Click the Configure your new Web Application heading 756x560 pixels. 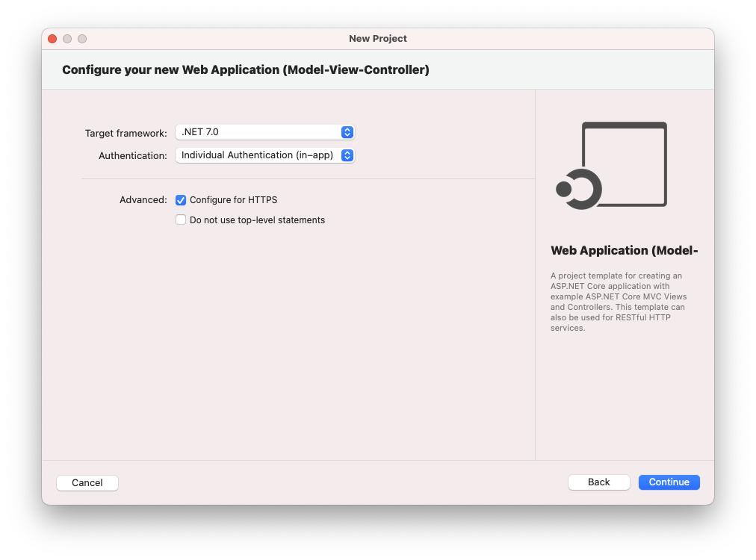246,70
